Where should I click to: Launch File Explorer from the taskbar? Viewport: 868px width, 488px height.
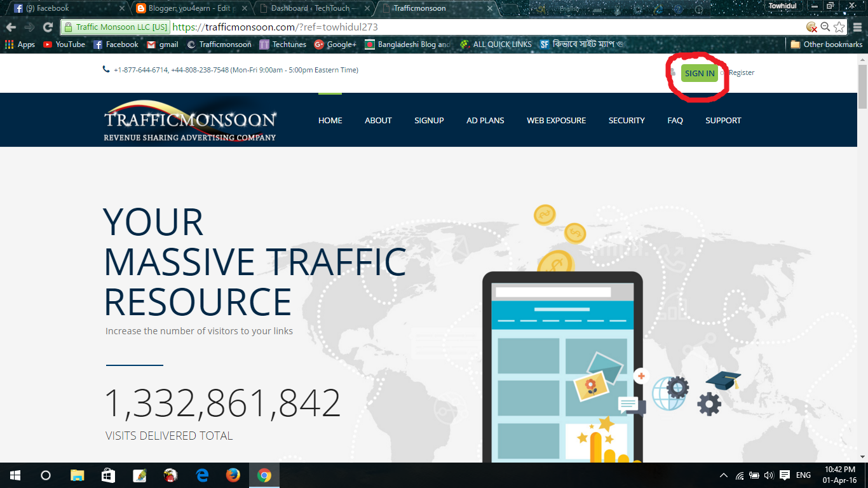pos(77,475)
